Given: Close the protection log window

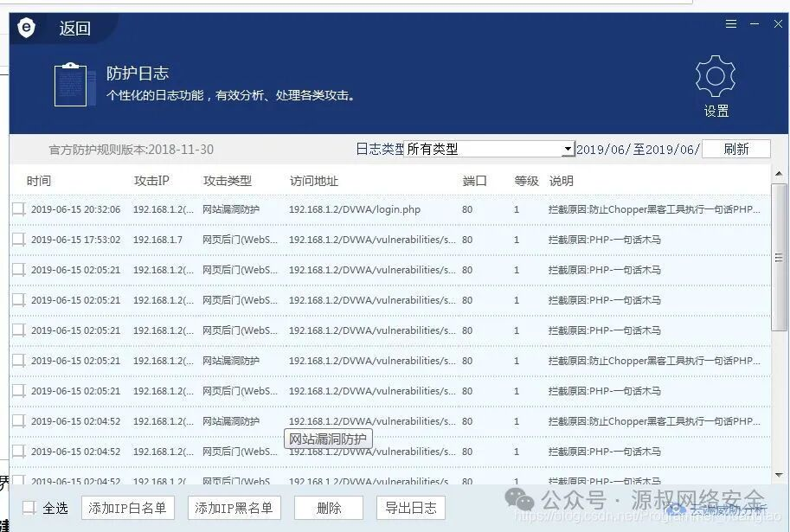Looking at the screenshot, I should pos(778,23).
